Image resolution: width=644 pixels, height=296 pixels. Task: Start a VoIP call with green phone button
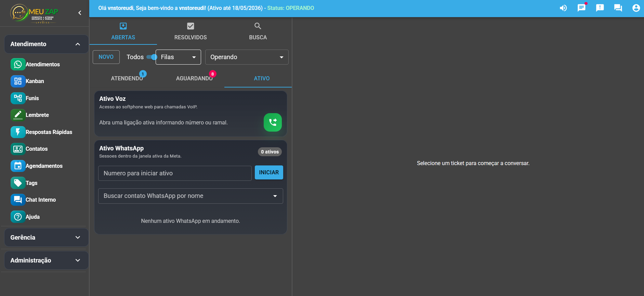[x=273, y=122]
